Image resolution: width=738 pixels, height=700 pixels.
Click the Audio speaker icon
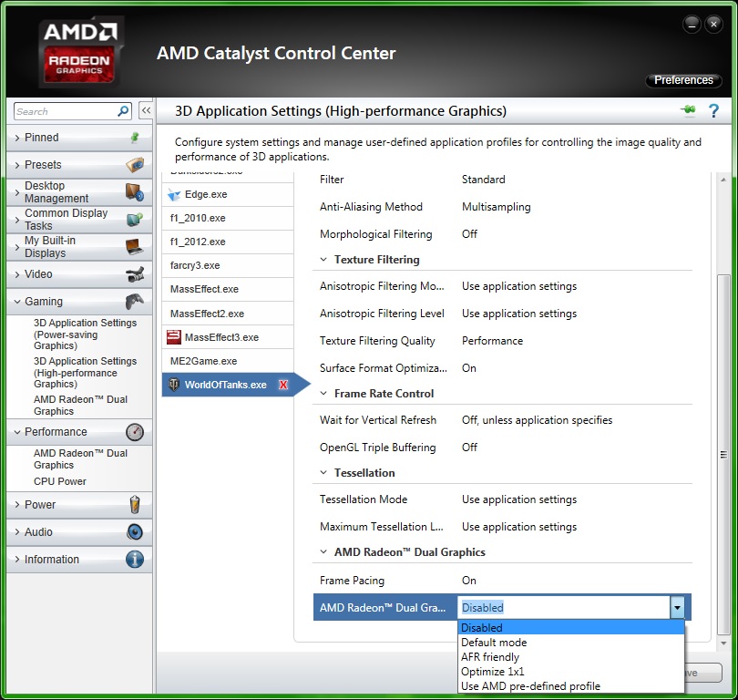point(135,532)
